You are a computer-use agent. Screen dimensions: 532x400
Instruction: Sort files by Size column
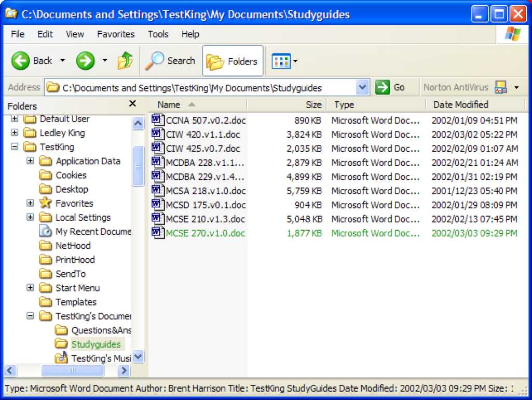(x=287, y=104)
